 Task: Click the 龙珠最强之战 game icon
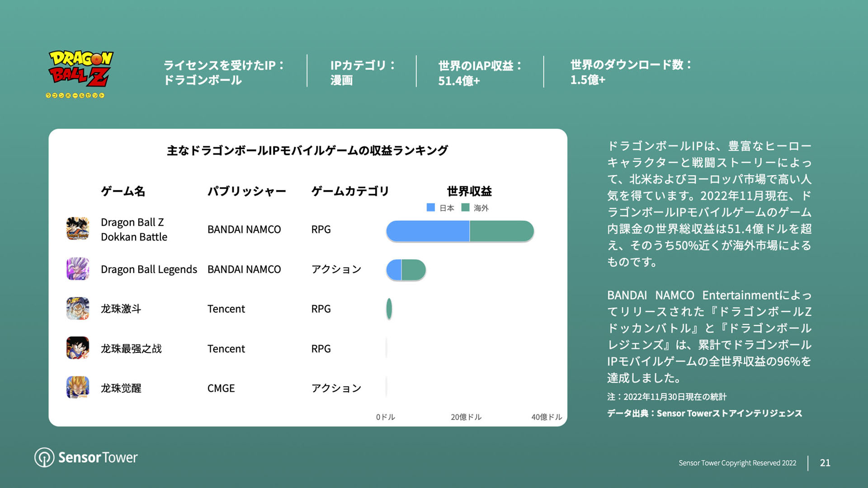click(78, 348)
